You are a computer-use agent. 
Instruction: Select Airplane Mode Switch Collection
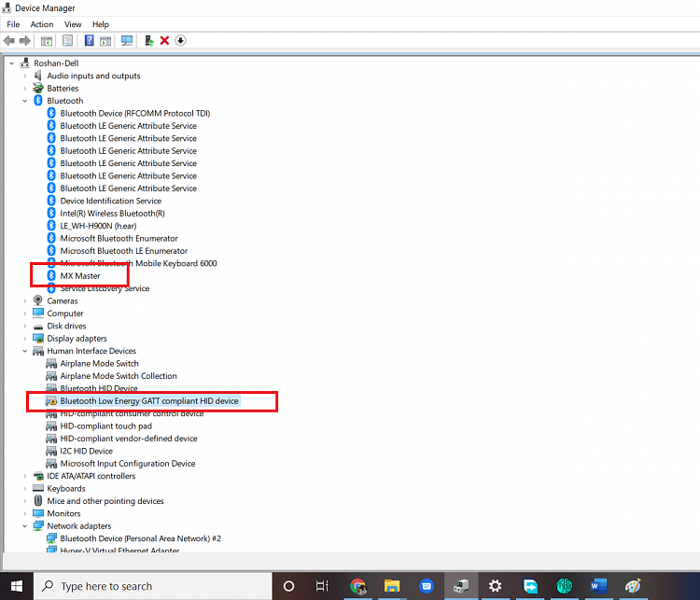point(119,376)
